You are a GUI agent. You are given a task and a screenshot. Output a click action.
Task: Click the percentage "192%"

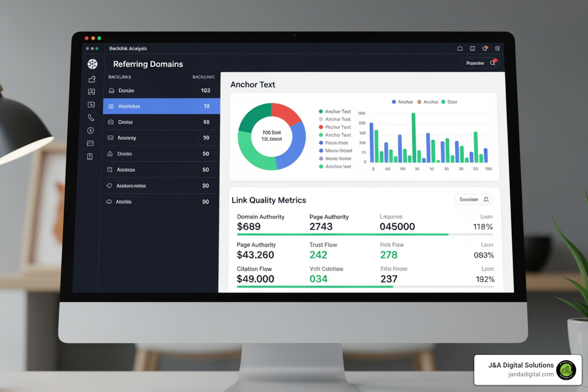(x=485, y=279)
